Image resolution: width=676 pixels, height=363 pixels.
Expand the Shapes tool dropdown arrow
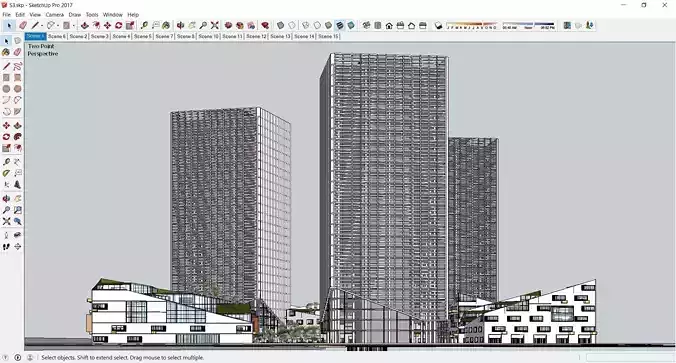73,25
